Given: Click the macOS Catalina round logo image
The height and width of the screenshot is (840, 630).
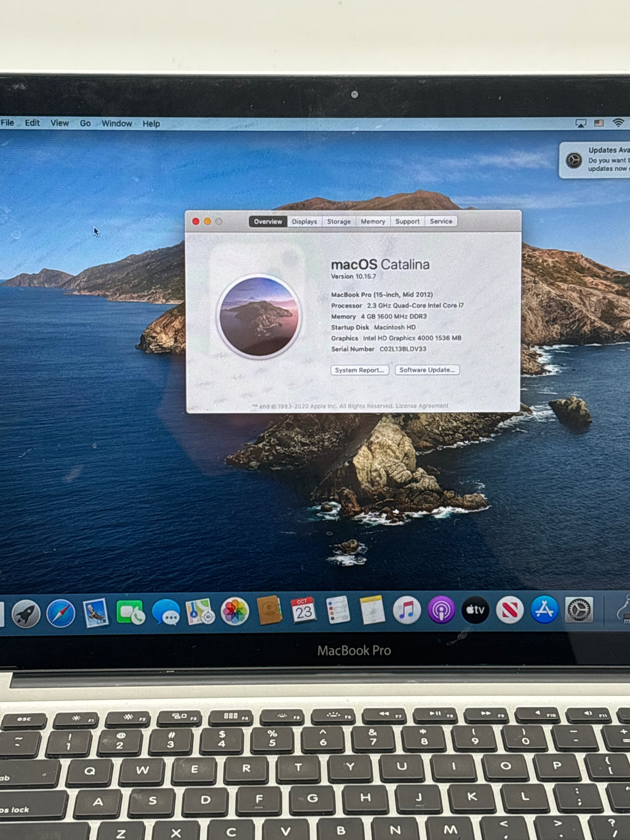Looking at the screenshot, I should click(259, 316).
